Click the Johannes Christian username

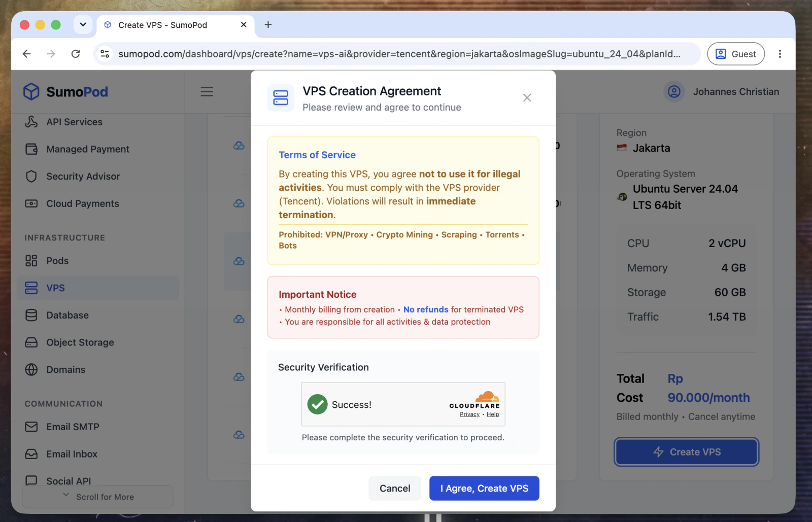click(736, 92)
